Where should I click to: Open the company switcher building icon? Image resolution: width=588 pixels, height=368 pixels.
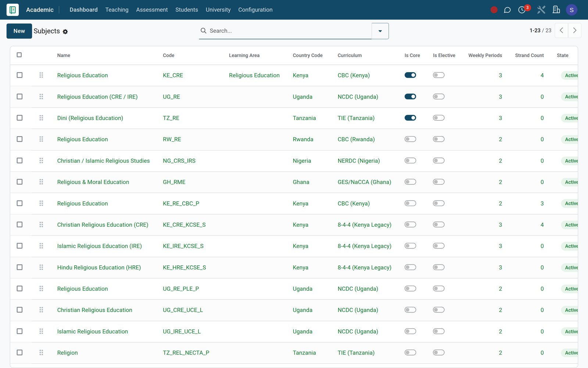[x=556, y=10]
